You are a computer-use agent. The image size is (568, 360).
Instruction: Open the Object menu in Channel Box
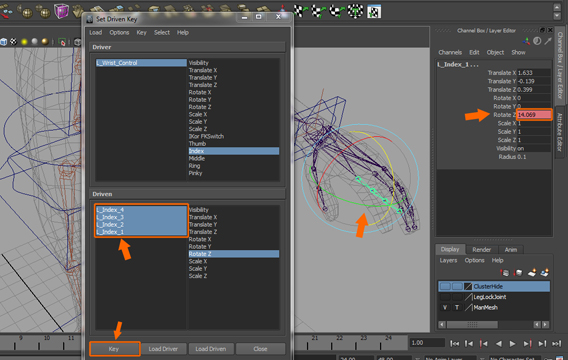pos(495,53)
